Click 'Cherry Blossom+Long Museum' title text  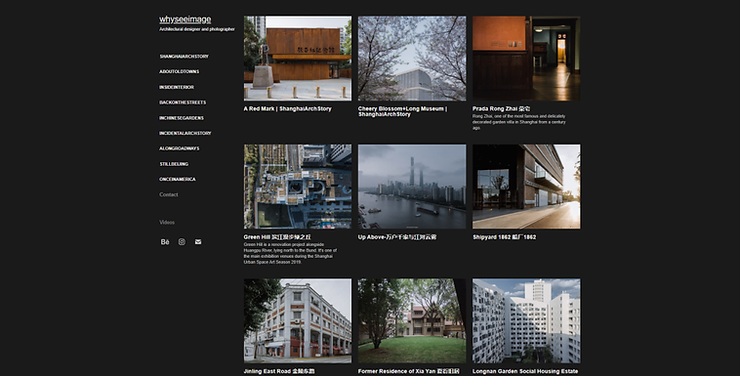tap(403, 111)
